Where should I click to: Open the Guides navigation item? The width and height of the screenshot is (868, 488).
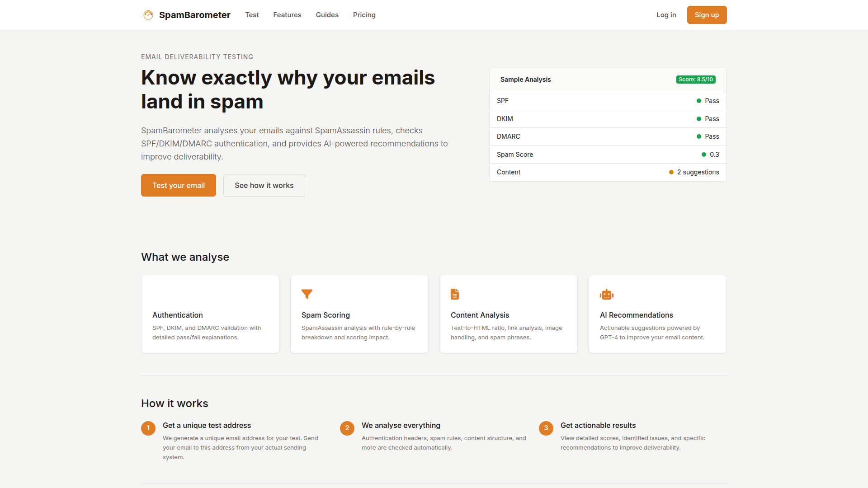pyautogui.click(x=327, y=14)
